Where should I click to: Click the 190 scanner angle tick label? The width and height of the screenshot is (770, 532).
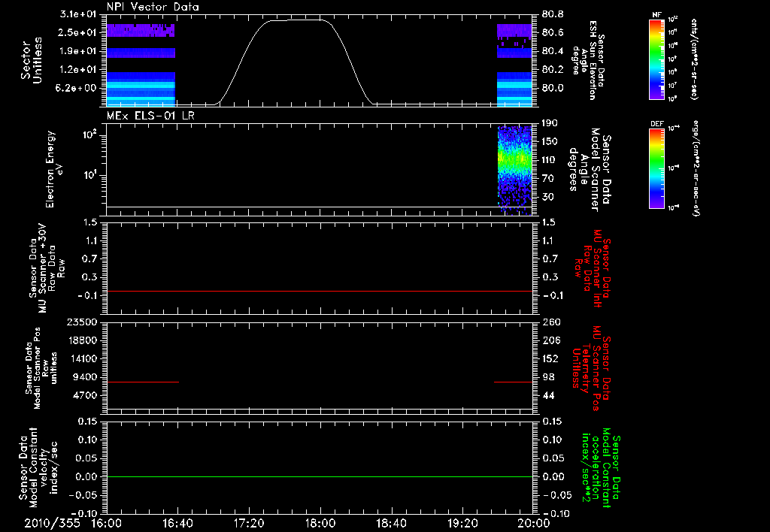coord(550,123)
